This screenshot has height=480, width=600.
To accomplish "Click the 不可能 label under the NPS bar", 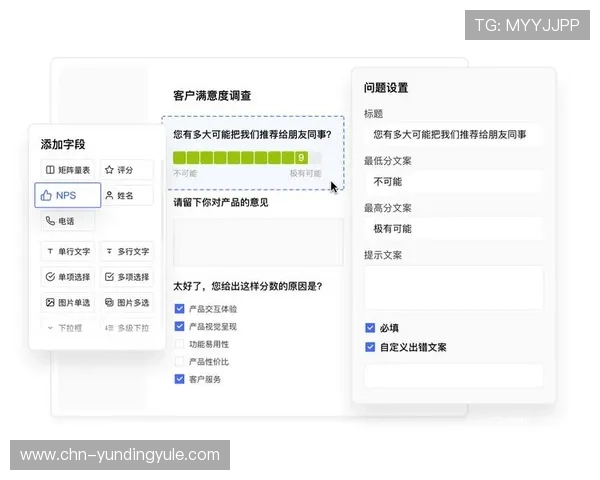I will [x=185, y=173].
